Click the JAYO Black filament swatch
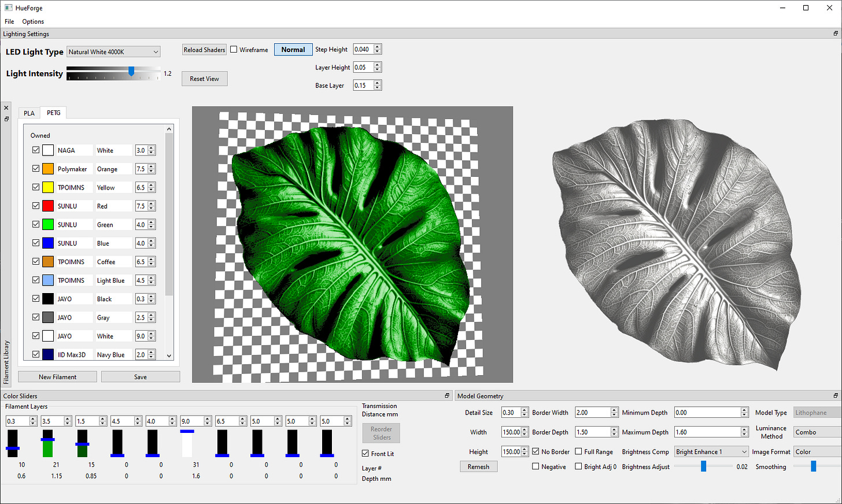 click(x=48, y=299)
